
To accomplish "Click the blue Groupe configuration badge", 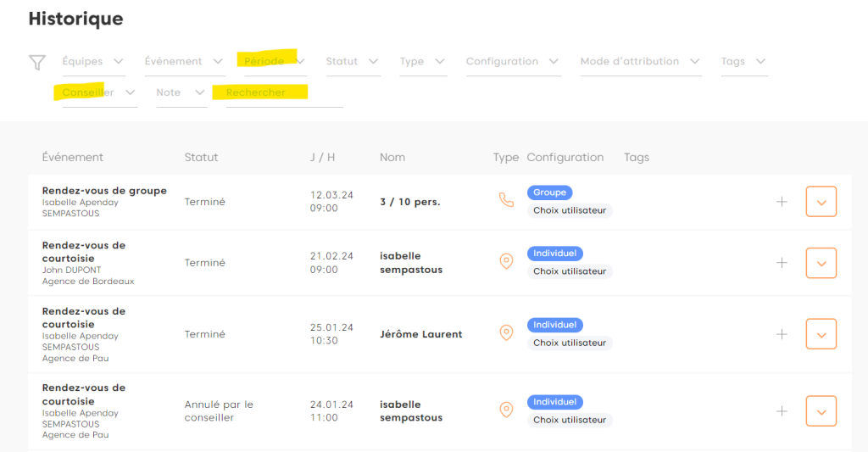I will tap(549, 193).
